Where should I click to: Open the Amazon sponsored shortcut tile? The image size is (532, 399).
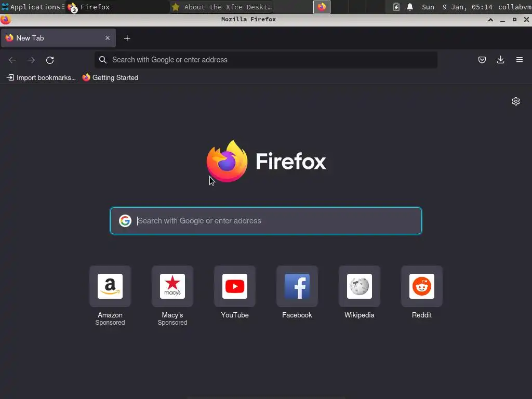(x=110, y=286)
